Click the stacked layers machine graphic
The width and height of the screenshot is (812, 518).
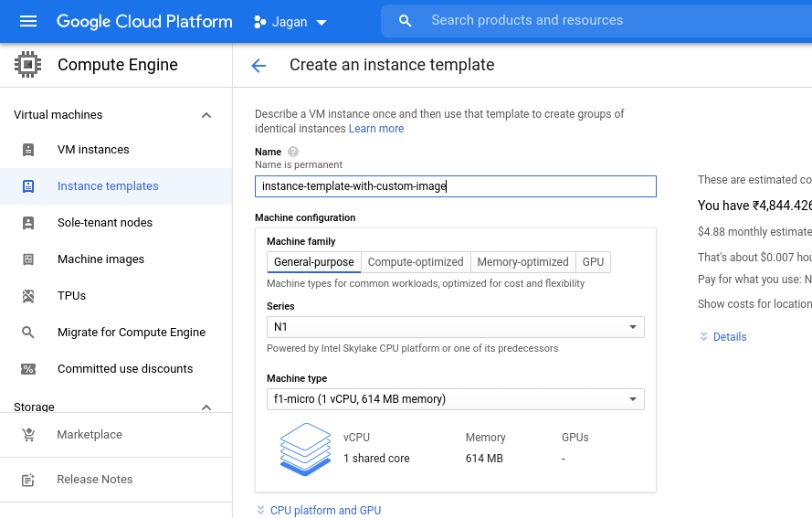click(x=306, y=449)
